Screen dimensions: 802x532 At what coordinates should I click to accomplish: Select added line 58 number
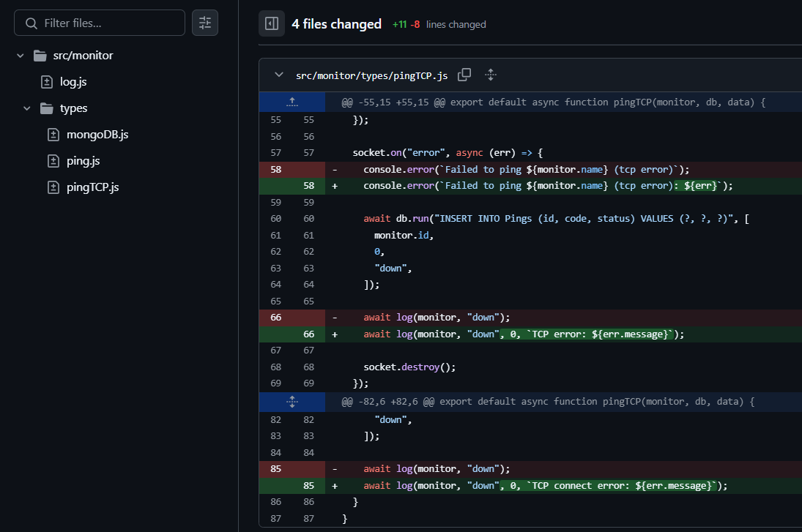click(x=308, y=186)
